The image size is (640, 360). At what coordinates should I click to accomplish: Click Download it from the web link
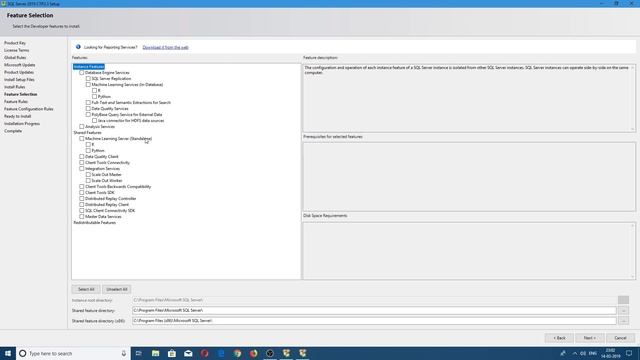coord(165,47)
